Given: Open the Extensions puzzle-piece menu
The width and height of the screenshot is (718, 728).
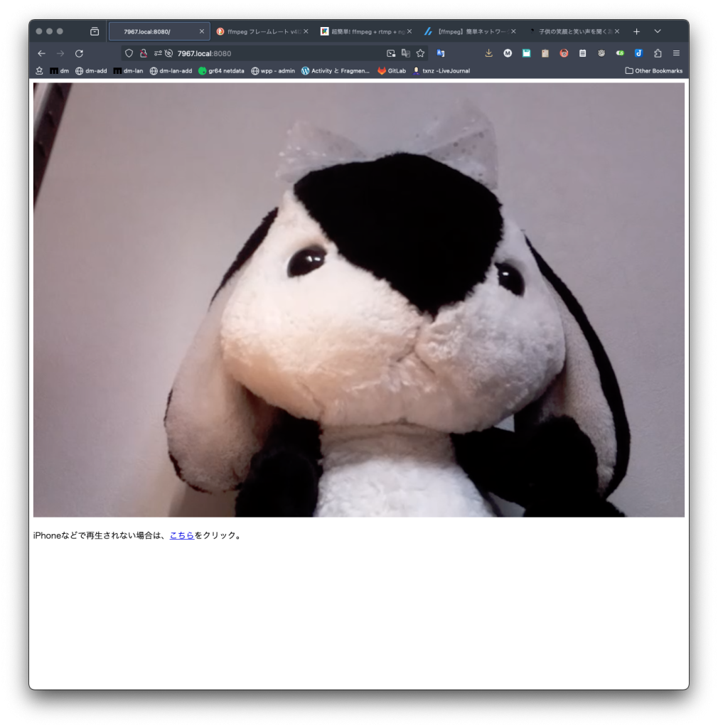Looking at the screenshot, I should click(658, 53).
